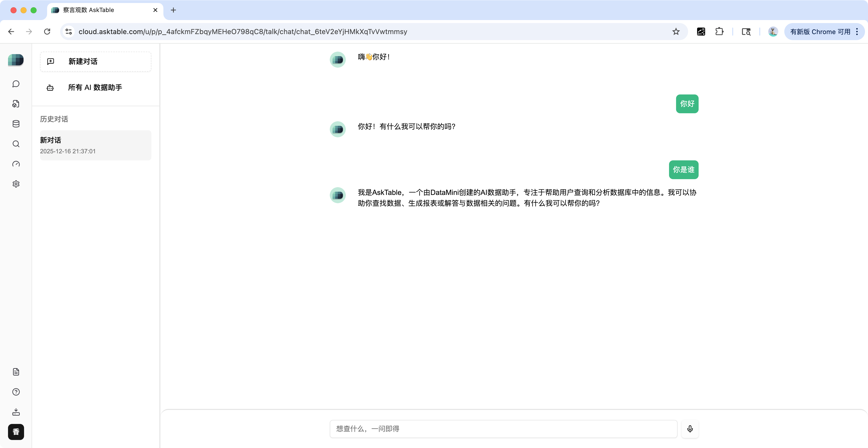Click the document icon near sidebar bottom
Viewport: 868px width, 448px height.
16,372
